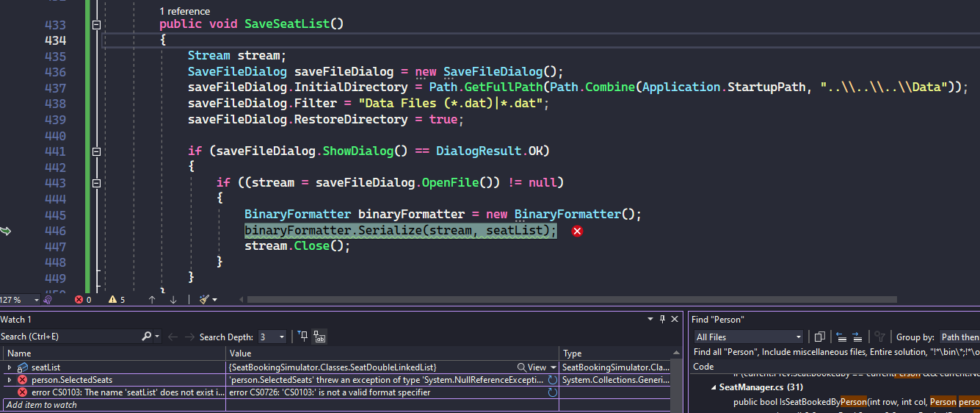Open the code health indicator icon beside zoom
The height and width of the screenshot is (413, 980).
coord(48,300)
